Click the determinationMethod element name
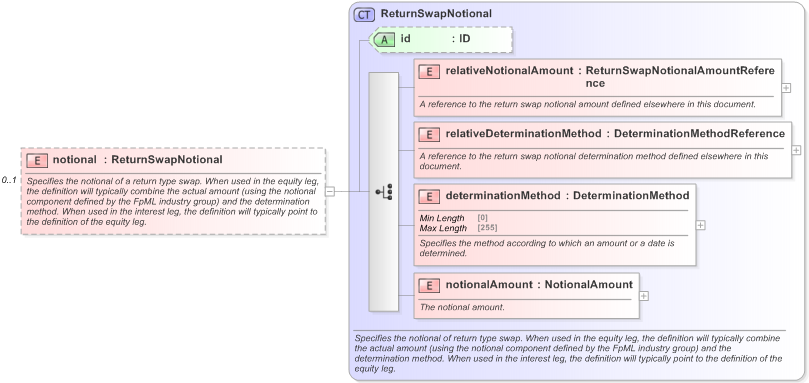Image resolution: width=809 pixels, height=383 pixels. coord(503,196)
